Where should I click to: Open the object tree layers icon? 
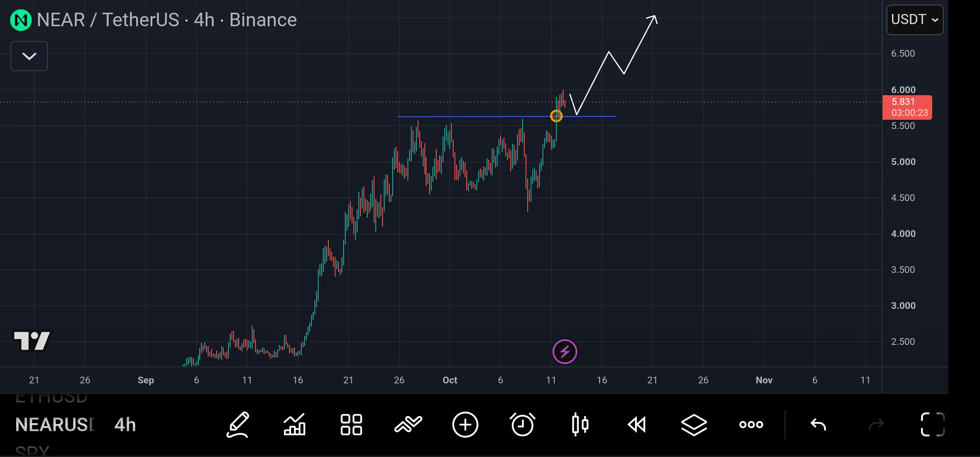click(694, 424)
